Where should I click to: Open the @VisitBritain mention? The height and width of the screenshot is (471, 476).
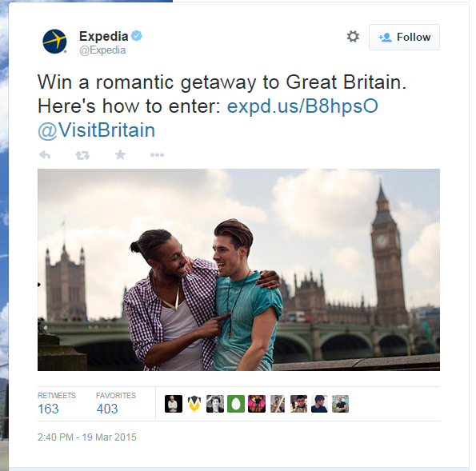coord(96,130)
